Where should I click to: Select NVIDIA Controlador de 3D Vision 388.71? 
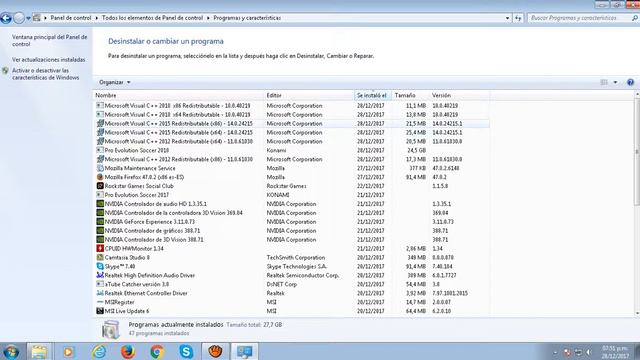[292, 240]
